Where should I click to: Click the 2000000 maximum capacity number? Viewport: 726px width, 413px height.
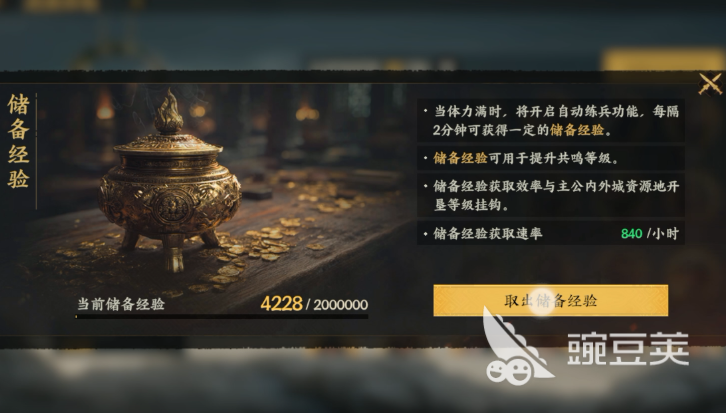point(341,305)
